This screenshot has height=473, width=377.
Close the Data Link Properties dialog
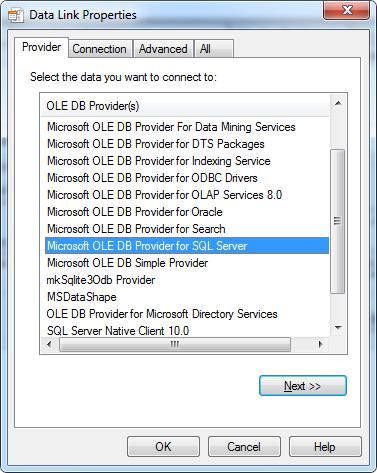tap(347, 10)
